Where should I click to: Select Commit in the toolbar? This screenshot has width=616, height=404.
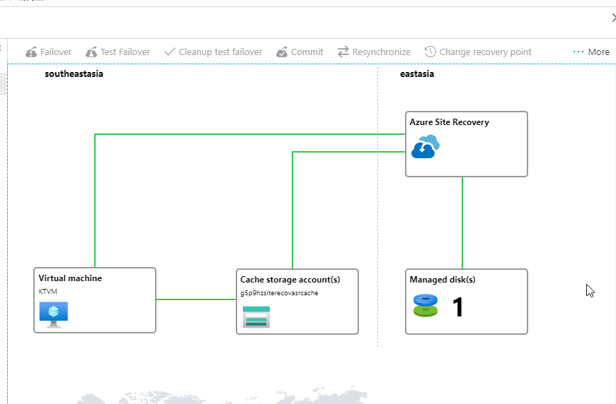pyautogui.click(x=300, y=52)
